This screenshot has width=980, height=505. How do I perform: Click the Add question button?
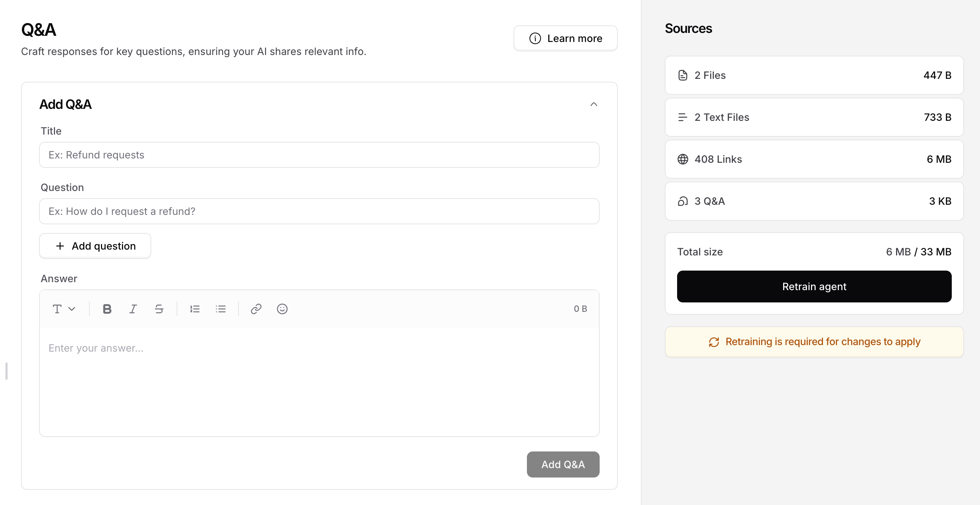point(95,246)
